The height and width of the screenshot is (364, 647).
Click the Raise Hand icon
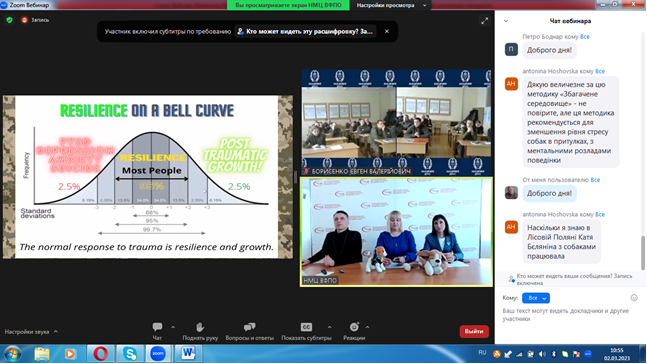[x=200, y=327]
